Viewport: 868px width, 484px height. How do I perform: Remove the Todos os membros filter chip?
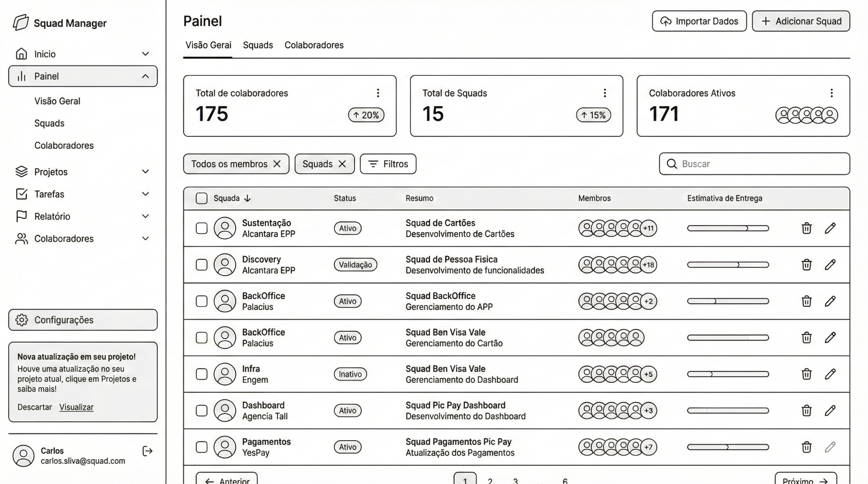tap(278, 164)
